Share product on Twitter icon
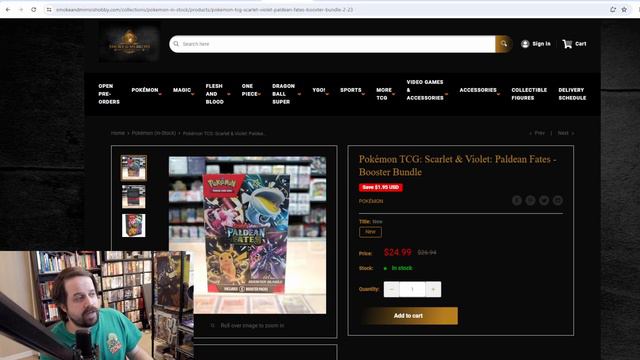Viewport: 640px width, 360px height. click(544, 200)
